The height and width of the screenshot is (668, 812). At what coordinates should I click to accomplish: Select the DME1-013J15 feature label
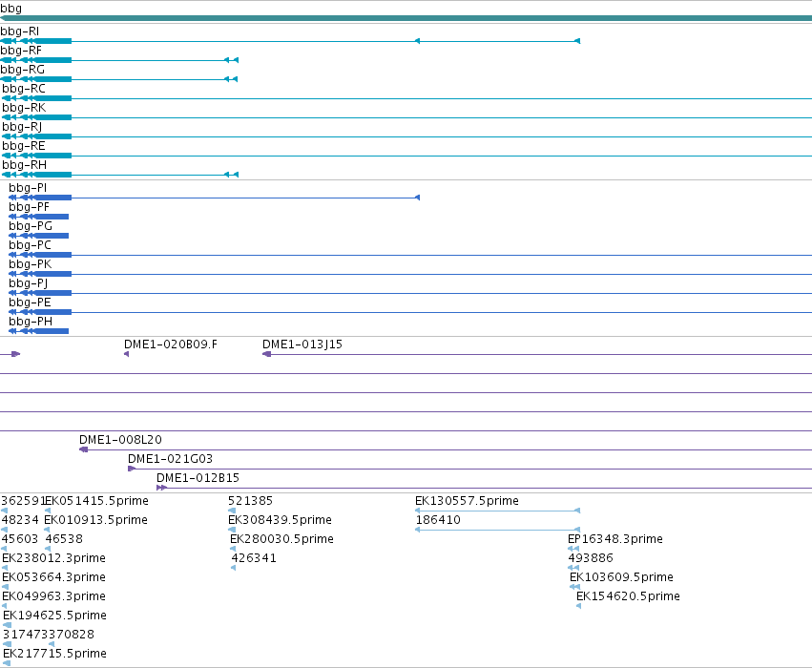coord(302,344)
